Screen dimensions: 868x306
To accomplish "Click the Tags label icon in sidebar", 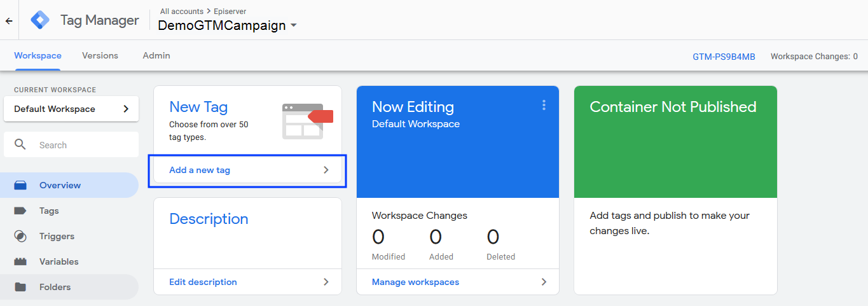I will point(20,211).
